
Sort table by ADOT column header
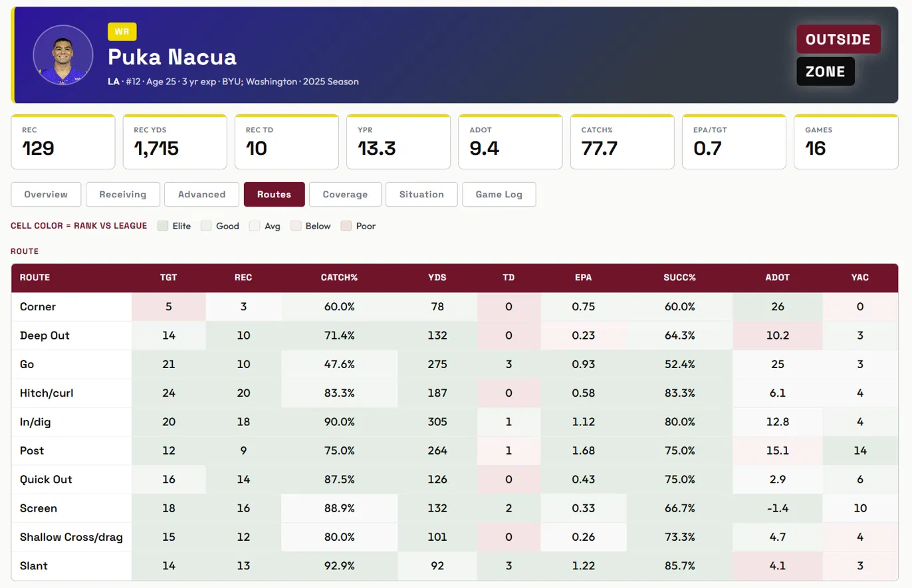(778, 278)
